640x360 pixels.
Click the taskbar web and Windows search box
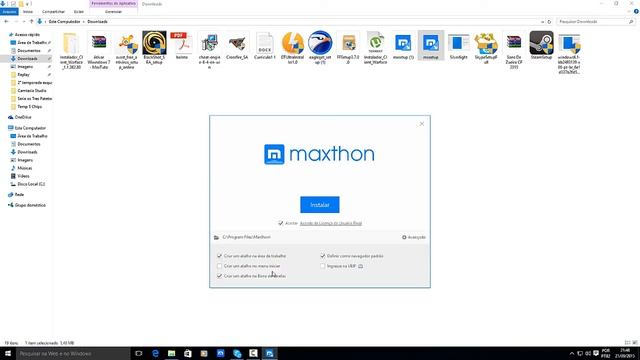[73, 353]
